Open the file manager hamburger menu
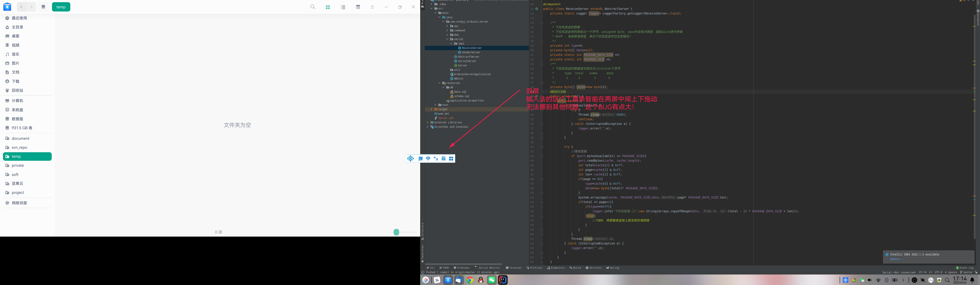 (x=372, y=7)
